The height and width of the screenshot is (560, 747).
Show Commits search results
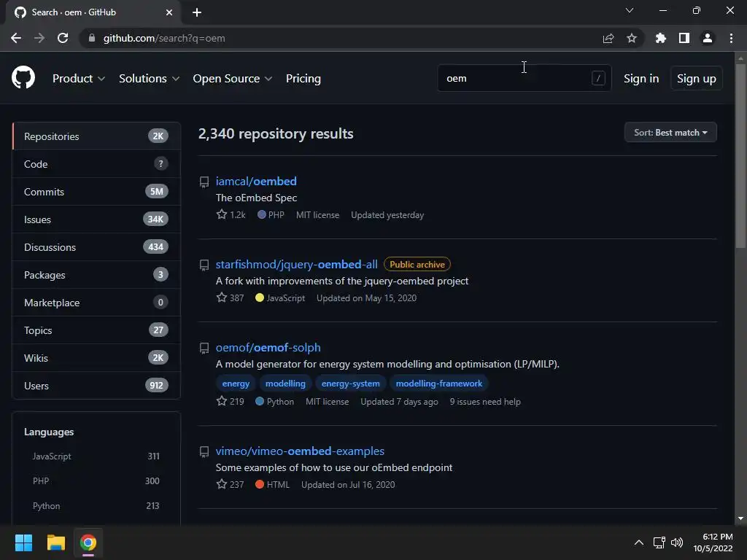coord(96,192)
